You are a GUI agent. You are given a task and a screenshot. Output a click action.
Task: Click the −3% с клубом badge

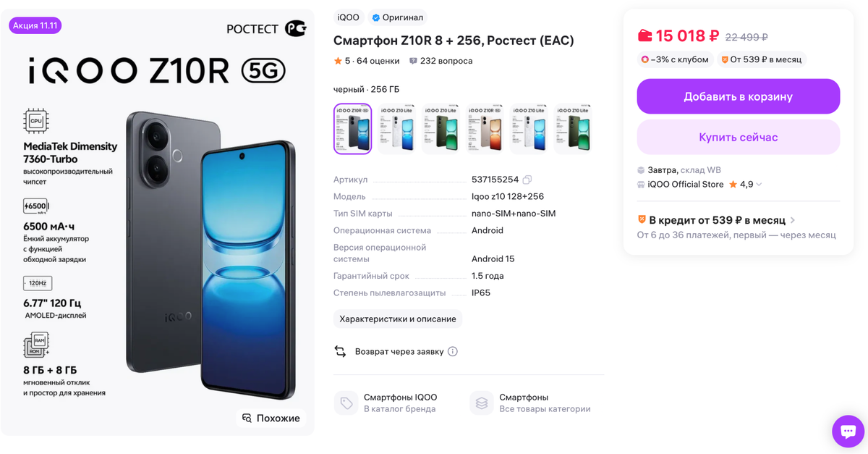coord(676,59)
